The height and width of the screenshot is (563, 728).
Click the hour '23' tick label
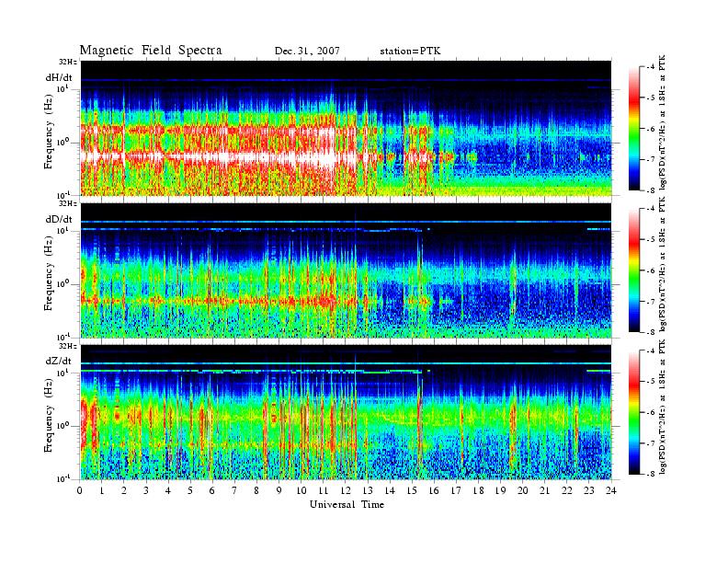click(589, 490)
